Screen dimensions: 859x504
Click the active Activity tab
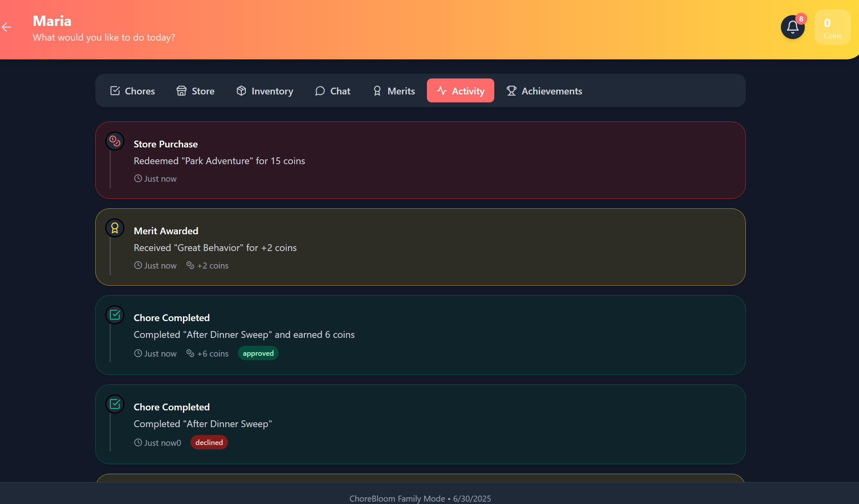click(460, 91)
